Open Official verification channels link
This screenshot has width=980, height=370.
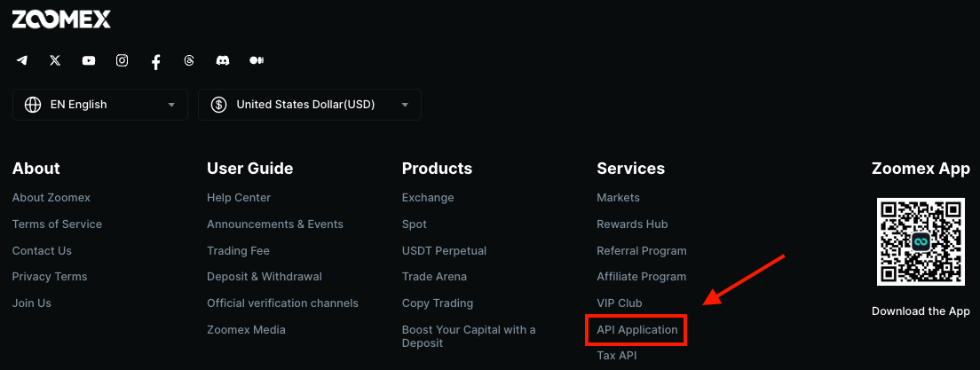282,303
